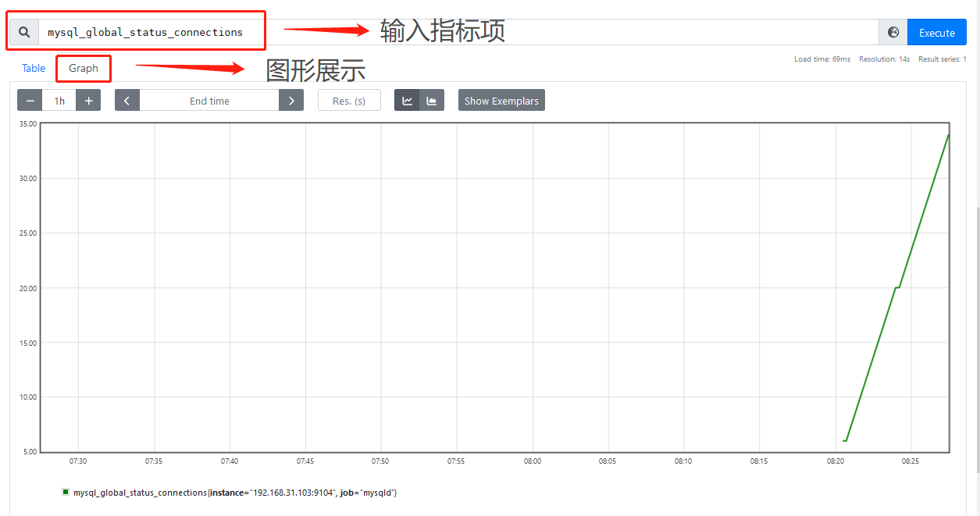The image size is (980, 516).
Task: Decrease time range with minus button
Action: coord(30,101)
